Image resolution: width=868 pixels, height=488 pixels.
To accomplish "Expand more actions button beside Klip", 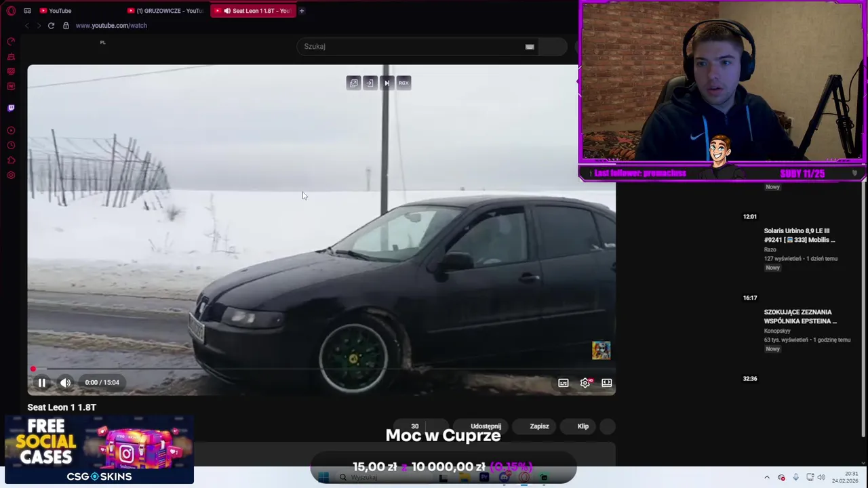I will (608, 426).
